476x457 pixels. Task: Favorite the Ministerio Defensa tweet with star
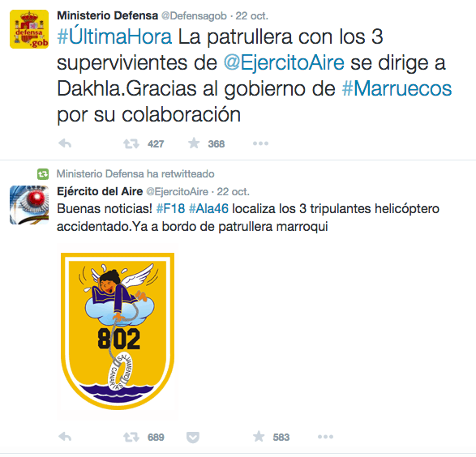coord(194,143)
